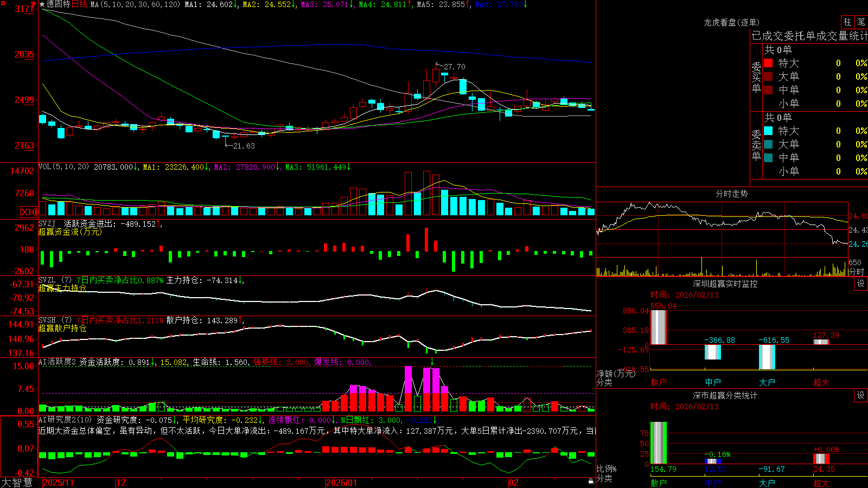This screenshot has height=488, width=868.
Task: Click the AI活跃度2 indicator label
Action: pos(58,362)
